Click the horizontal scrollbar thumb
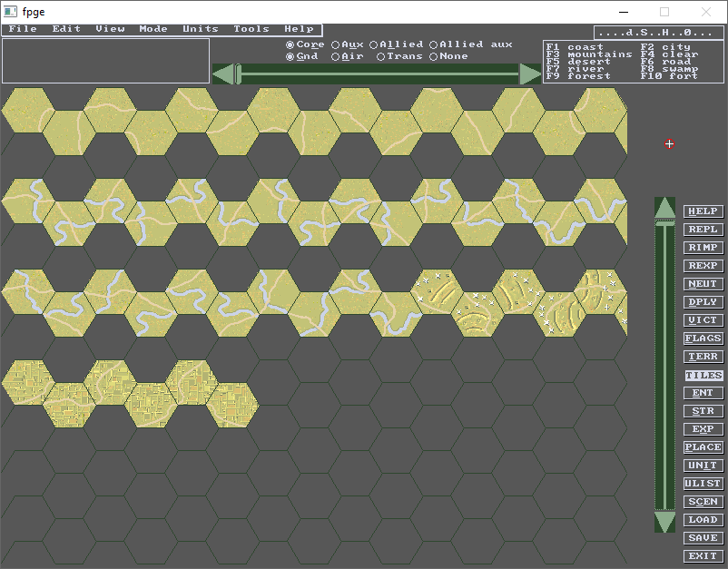Screen dimensions: 728x569 coord(238,74)
